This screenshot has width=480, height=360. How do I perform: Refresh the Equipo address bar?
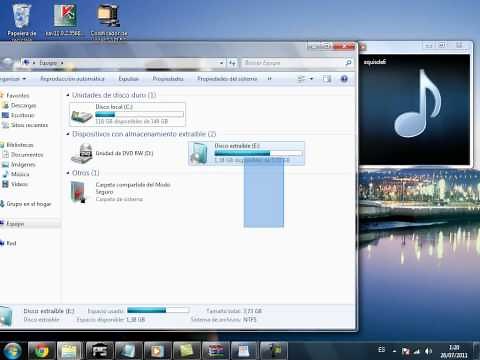(x=233, y=63)
